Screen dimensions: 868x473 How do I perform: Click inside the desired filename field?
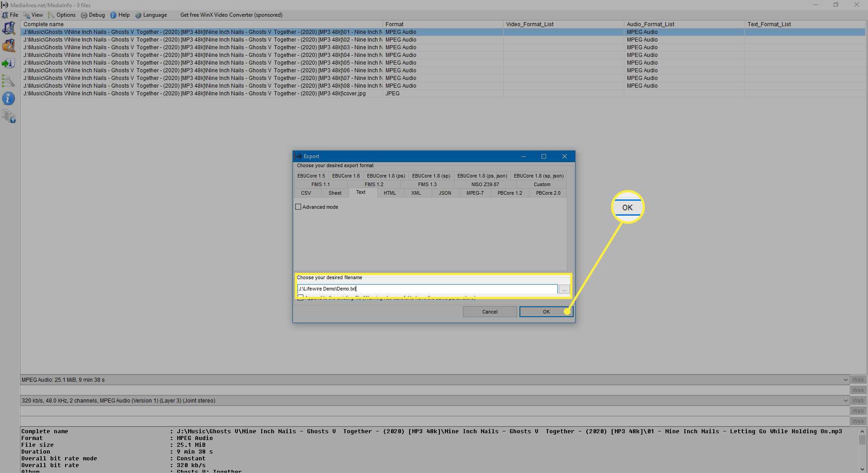pyautogui.click(x=427, y=289)
